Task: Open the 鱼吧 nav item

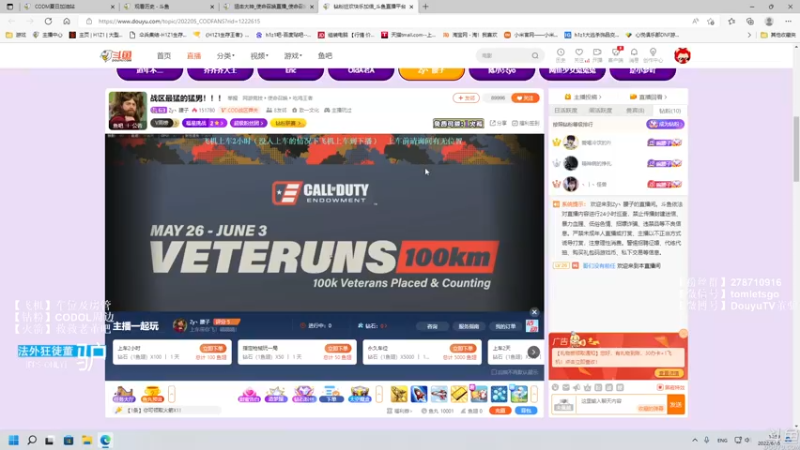Action: (325, 56)
